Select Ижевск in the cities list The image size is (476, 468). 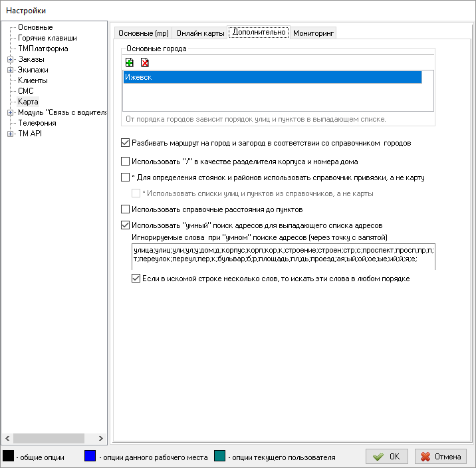click(273, 78)
